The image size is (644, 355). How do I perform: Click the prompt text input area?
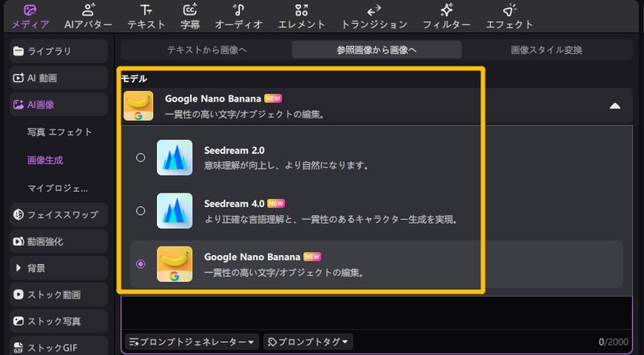[x=374, y=314]
